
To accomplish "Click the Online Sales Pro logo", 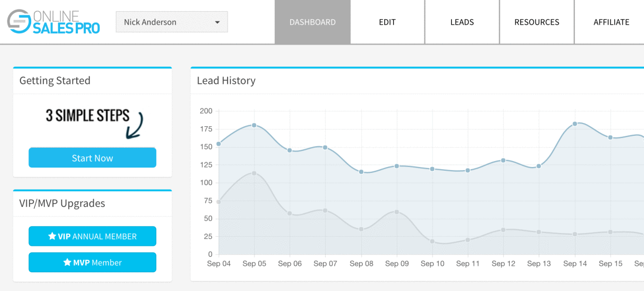I will point(54,22).
